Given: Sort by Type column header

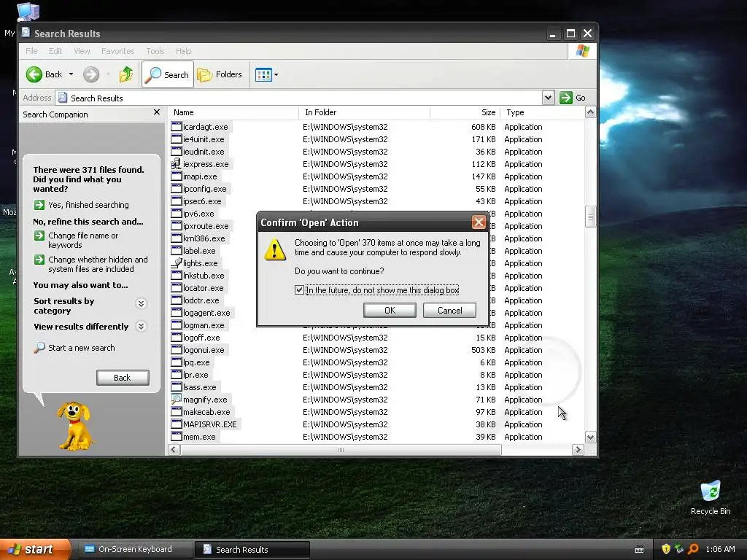Looking at the screenshot, I should 542,112.
